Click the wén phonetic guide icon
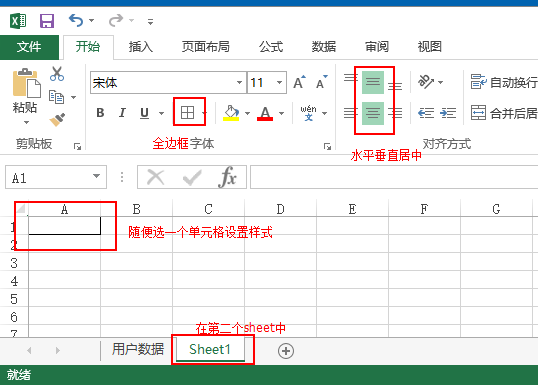Screen dimensions: 538x385 (x=308, y=113)
